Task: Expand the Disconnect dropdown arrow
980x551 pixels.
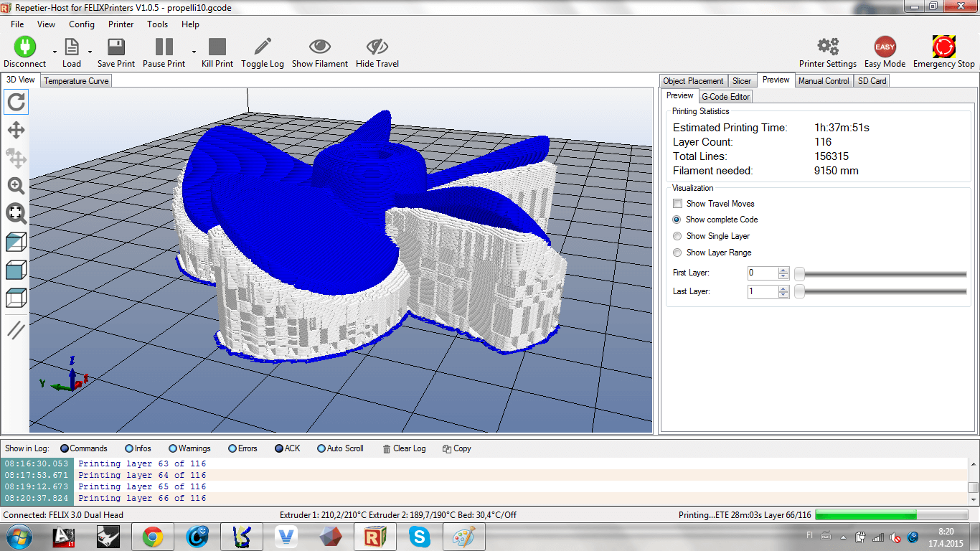Action: (55, 52)
